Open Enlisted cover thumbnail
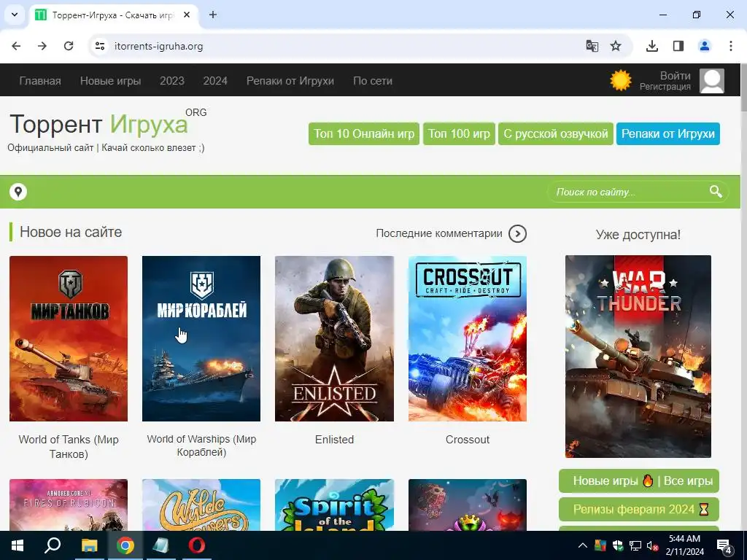 coord(334,338)
